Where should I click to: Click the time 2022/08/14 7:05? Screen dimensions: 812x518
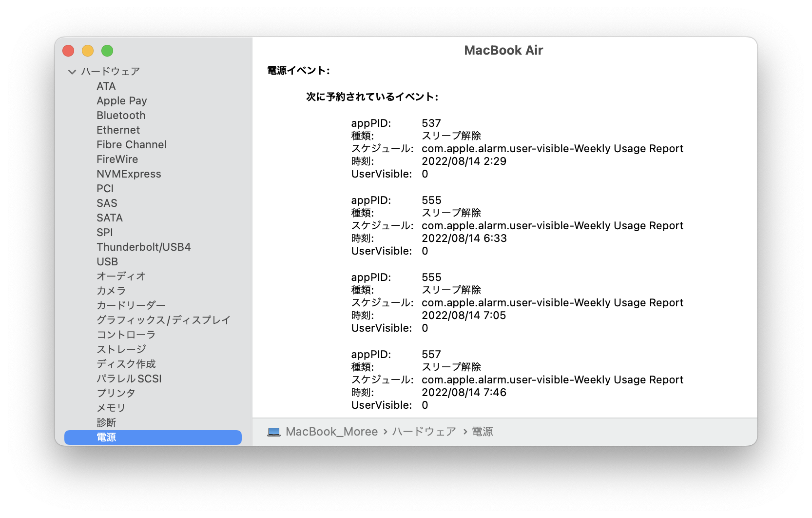(x=464, y=316)
